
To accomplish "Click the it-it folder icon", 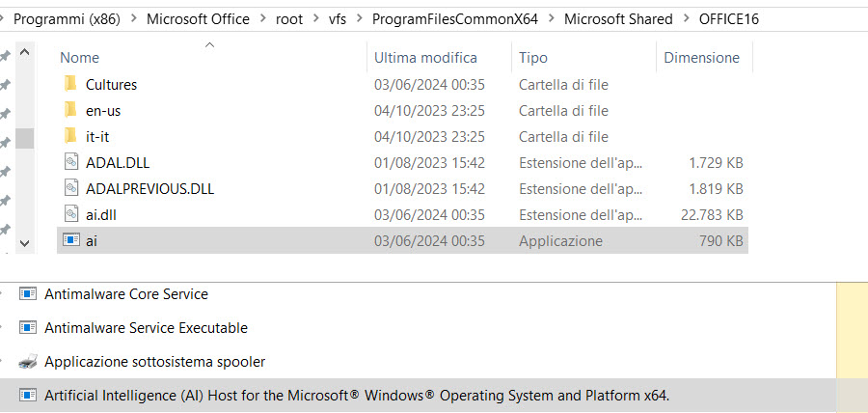I will (x=69, y=137).
